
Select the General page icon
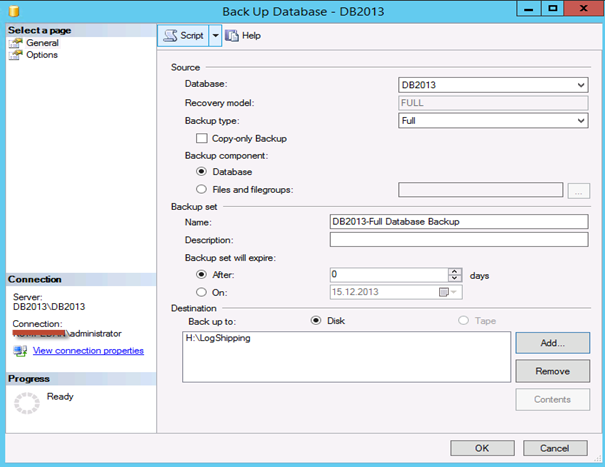click(x=16, y=43)
